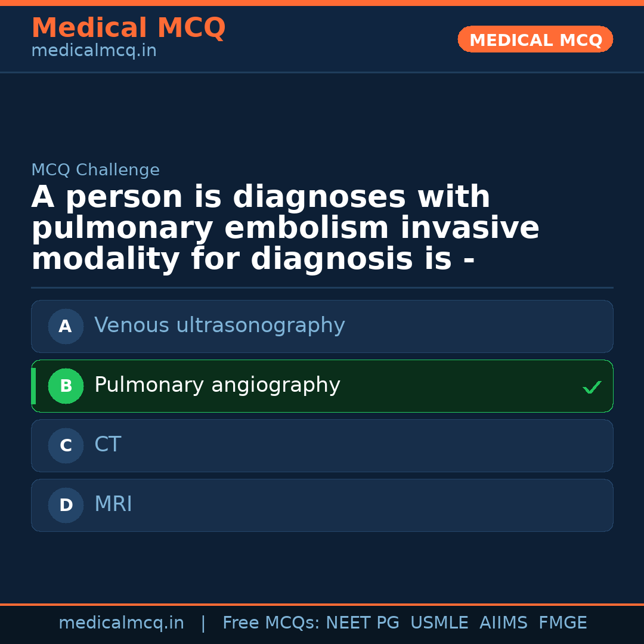Click AIIMS in the footer
Image resolution: width=644 pixels, height=644 pixels.
[x=503, y=623]
